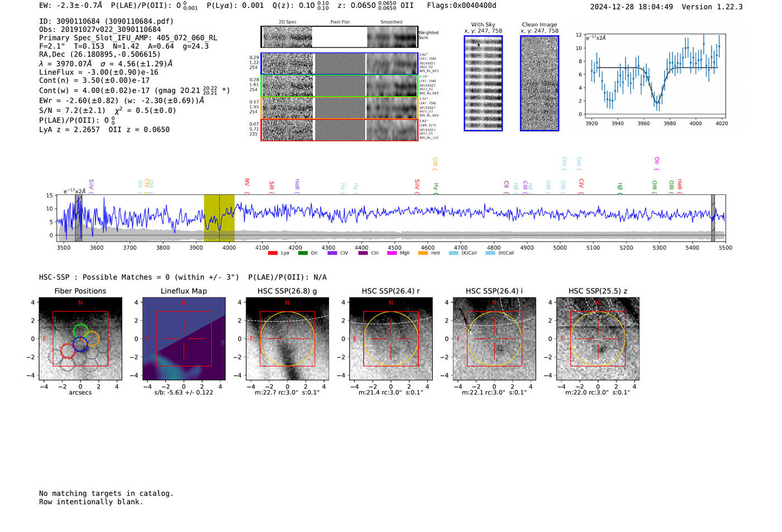Click the yellow highlighted region in spectrum
Viewport: 782px width, 532px height.
[219, 218]
